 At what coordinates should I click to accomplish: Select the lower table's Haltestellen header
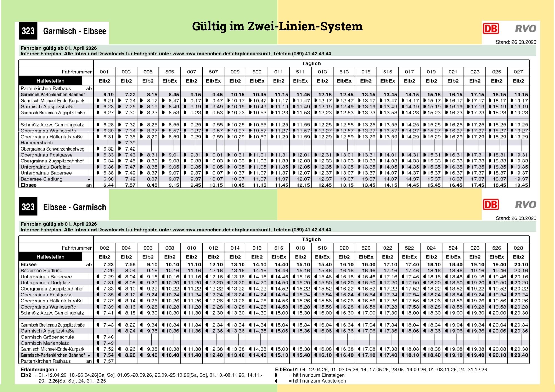51,257
